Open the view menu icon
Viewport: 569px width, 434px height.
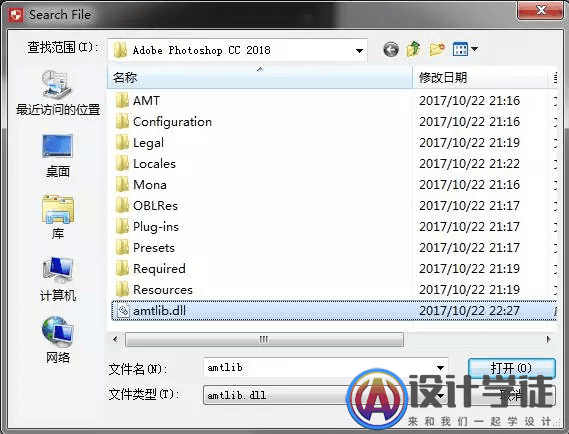[x=465, y=49]
